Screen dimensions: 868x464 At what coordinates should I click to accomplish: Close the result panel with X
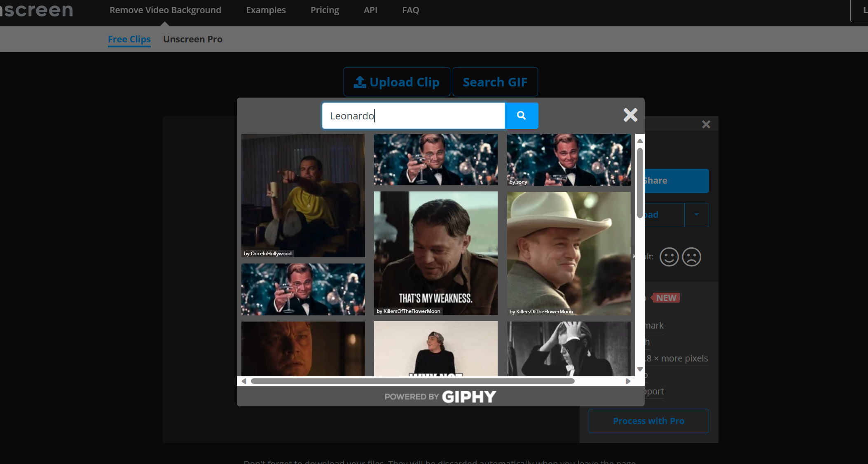point(706,124)
